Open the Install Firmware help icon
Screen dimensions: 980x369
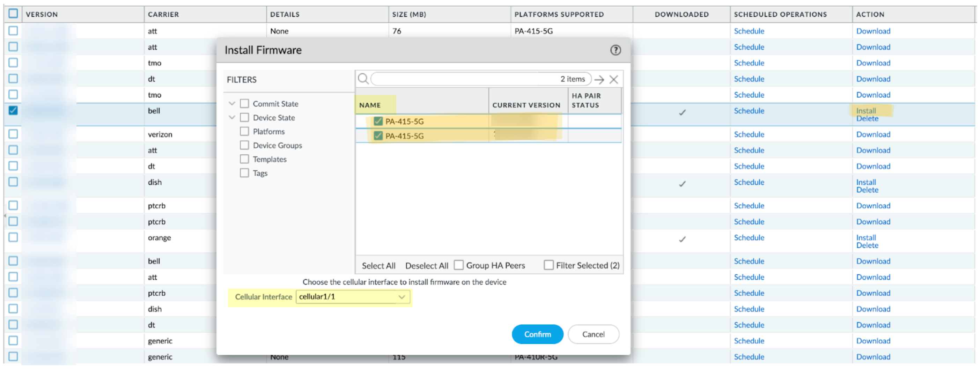point(615,50)
